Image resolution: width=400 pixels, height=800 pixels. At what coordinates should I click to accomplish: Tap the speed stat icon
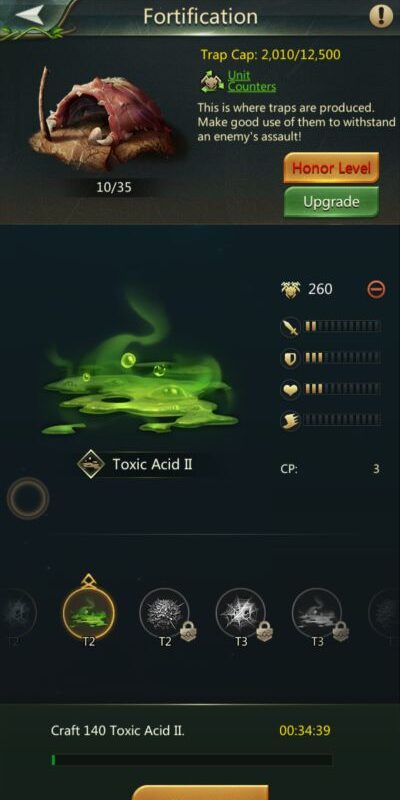[x=290, y=421]
